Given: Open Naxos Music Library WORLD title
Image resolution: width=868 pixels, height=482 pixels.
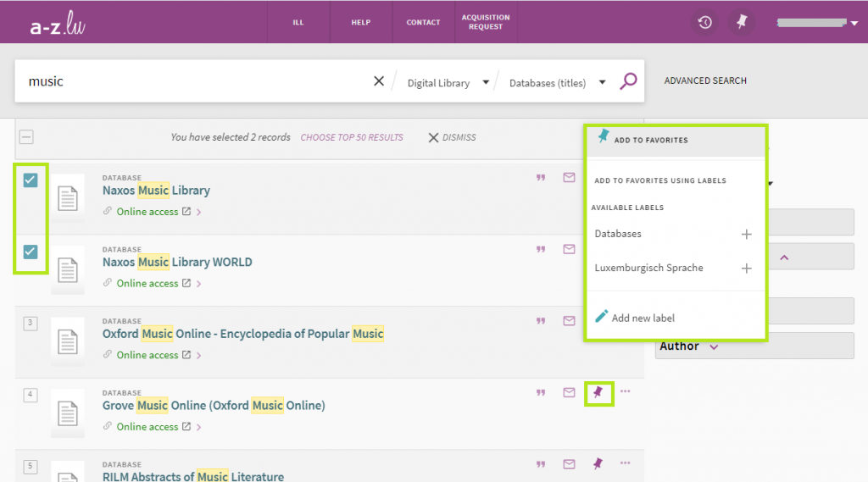Looking at the screenshot, I should [x=177, y=263].
